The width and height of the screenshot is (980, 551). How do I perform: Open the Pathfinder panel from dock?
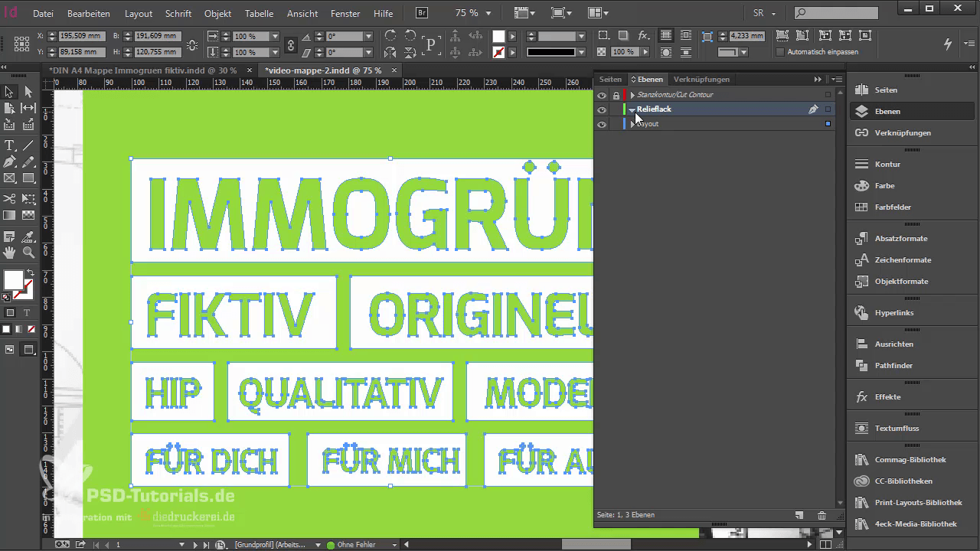click(893, 365)
